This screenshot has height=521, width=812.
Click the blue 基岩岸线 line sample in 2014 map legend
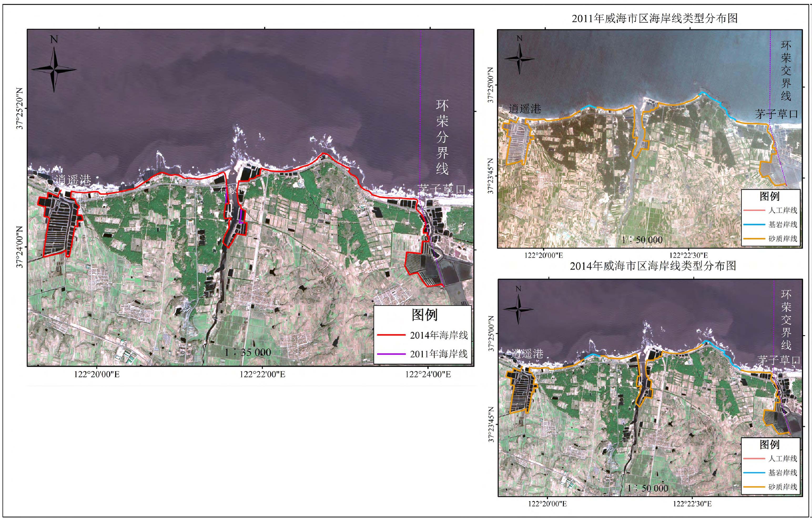(754, 473)
